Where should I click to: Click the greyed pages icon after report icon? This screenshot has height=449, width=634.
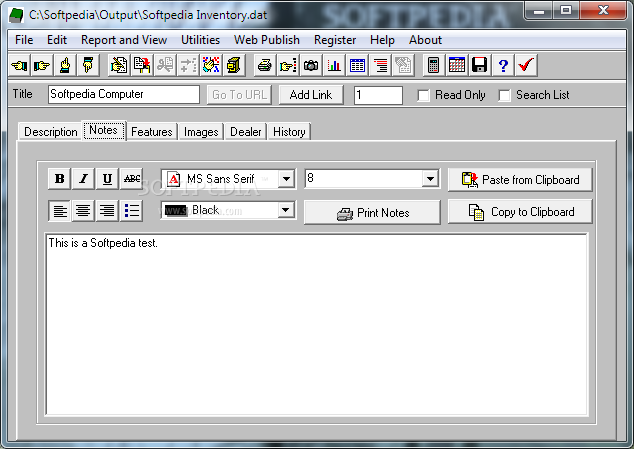point(403,65)
